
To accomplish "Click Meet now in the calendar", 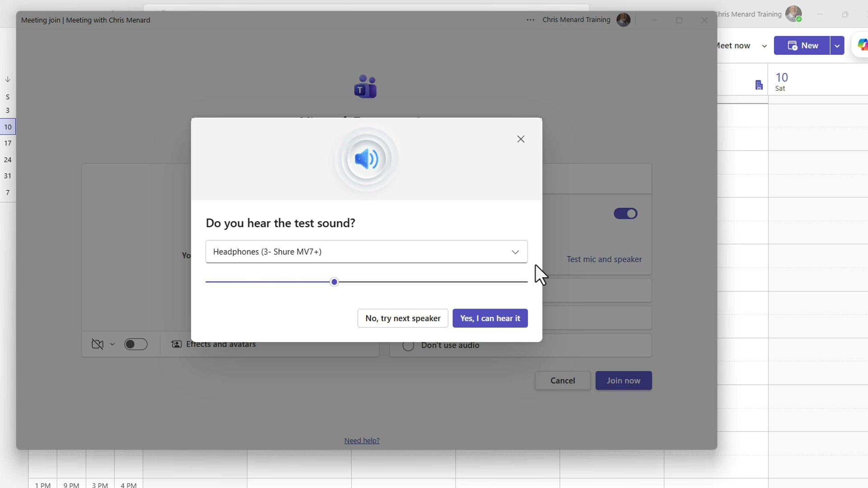I will click(x=733, y=46).
